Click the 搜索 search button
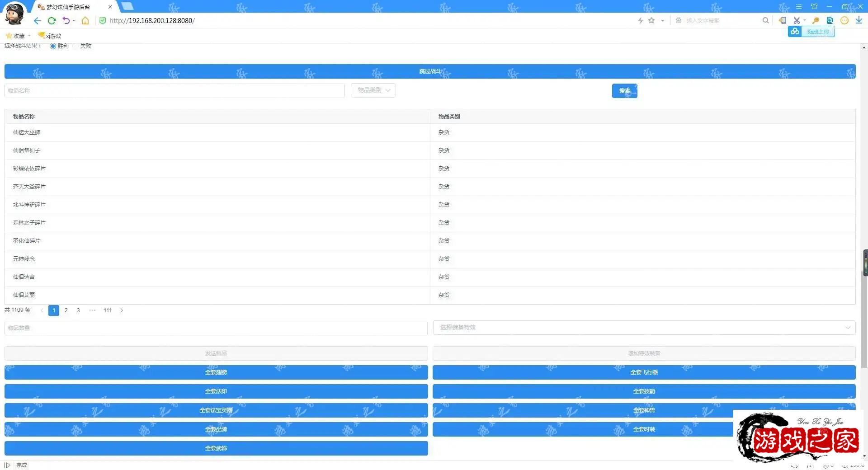The image size is (868, 470). click(624, 91)
